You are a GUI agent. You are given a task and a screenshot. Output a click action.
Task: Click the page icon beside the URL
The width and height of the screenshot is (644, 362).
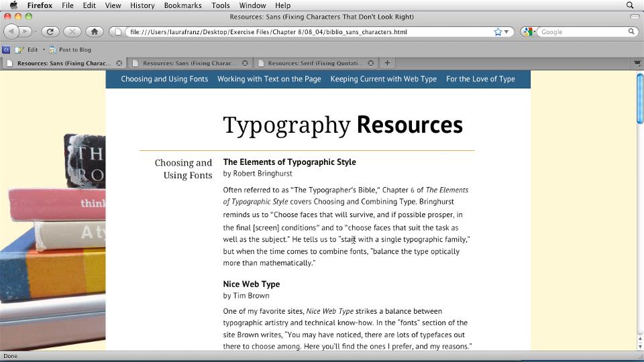pos(118,32)
